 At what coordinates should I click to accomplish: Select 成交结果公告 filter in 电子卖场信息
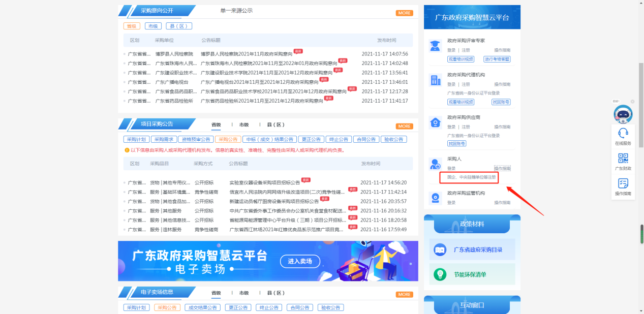[203, 307]
